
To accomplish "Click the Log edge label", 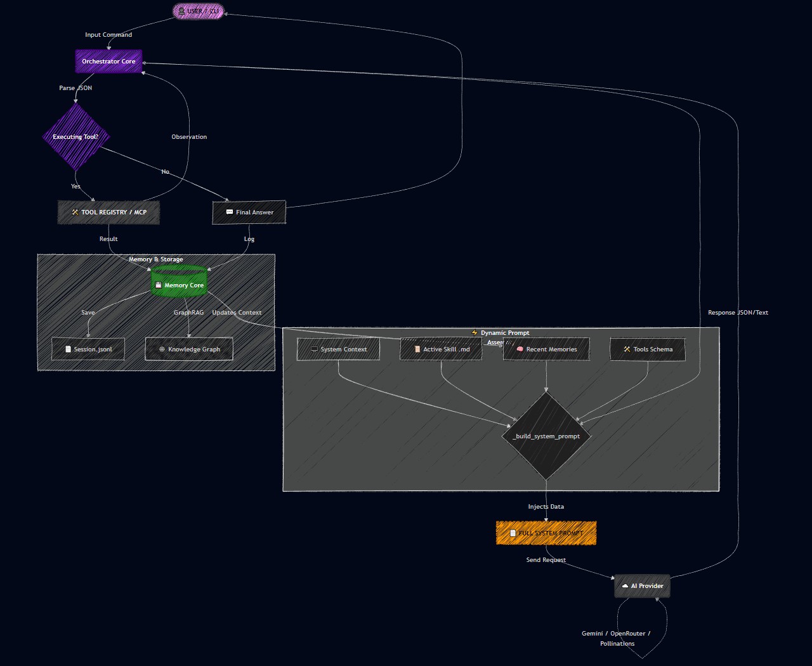I will pos(249,239).
